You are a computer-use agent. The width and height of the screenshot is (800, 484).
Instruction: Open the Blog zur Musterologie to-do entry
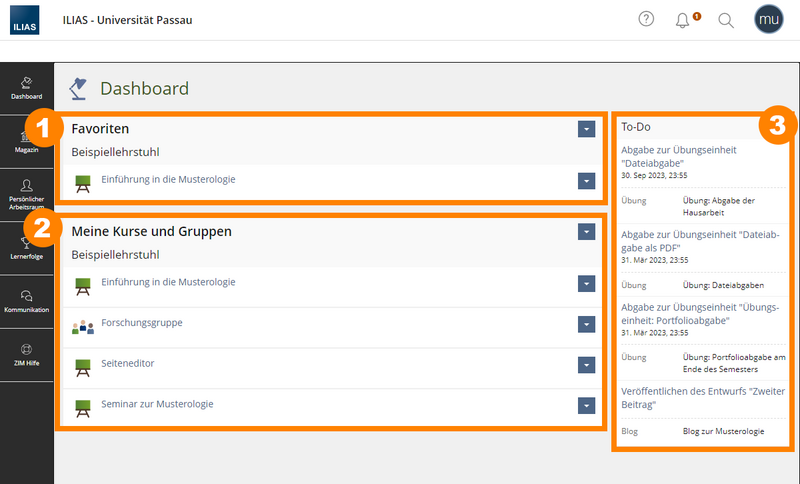(723, 431)
